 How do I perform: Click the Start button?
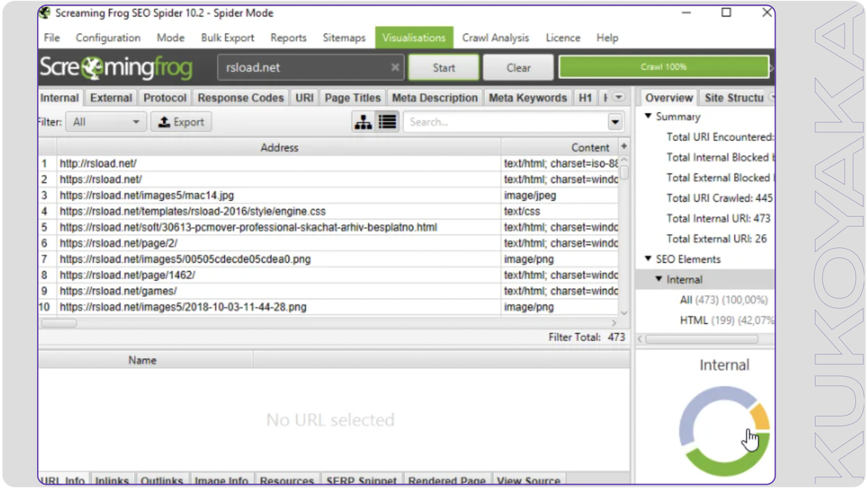click(444, 68)
